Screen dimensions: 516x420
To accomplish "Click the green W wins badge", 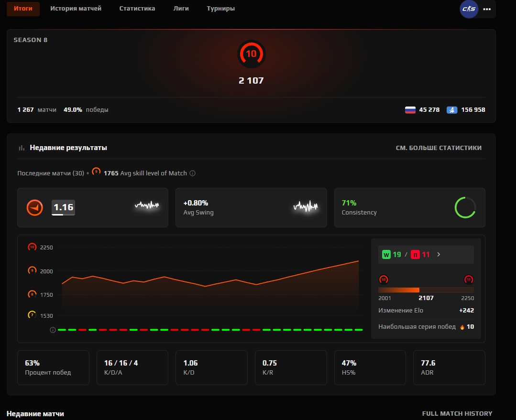I will [x=386, y=255].
